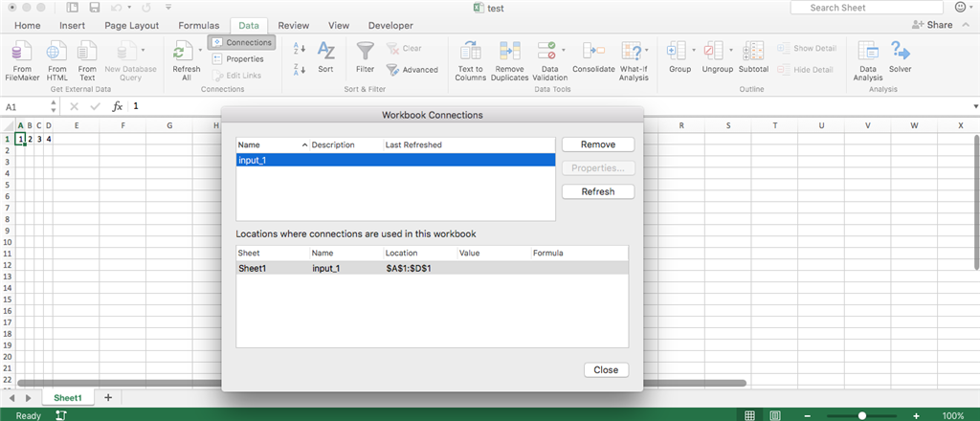Click Remove button in dialog

pyautogui.click(x=598, y=144)
